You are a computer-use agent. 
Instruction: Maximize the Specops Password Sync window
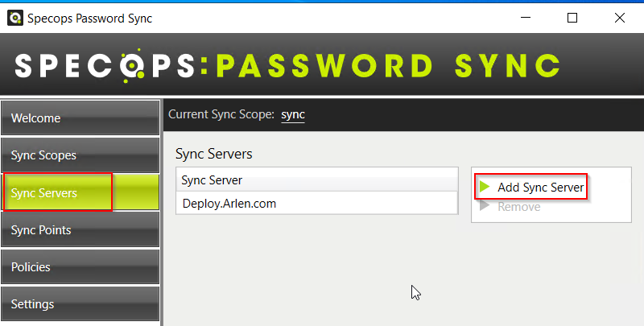[x=572, y=18]
